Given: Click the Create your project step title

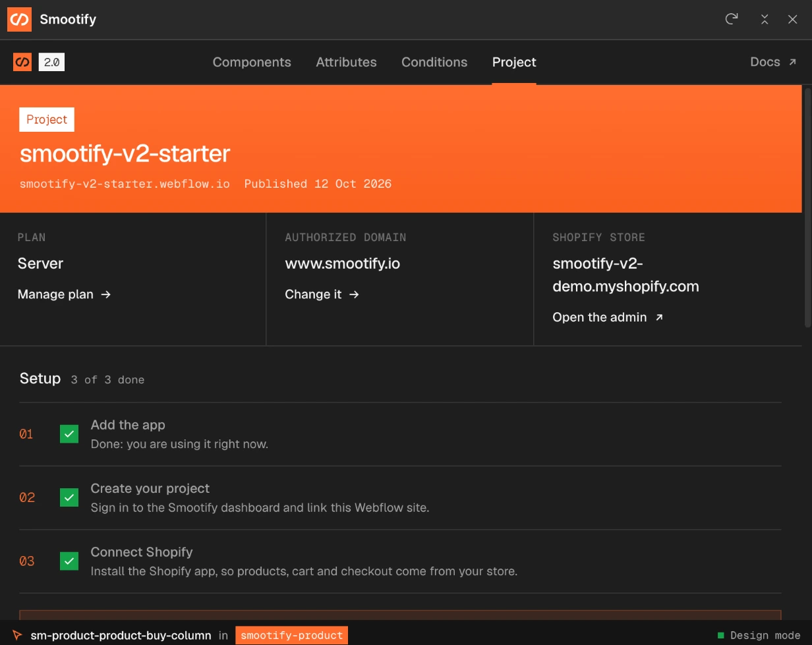Looking at the screenshot, I should coord(150,488).
